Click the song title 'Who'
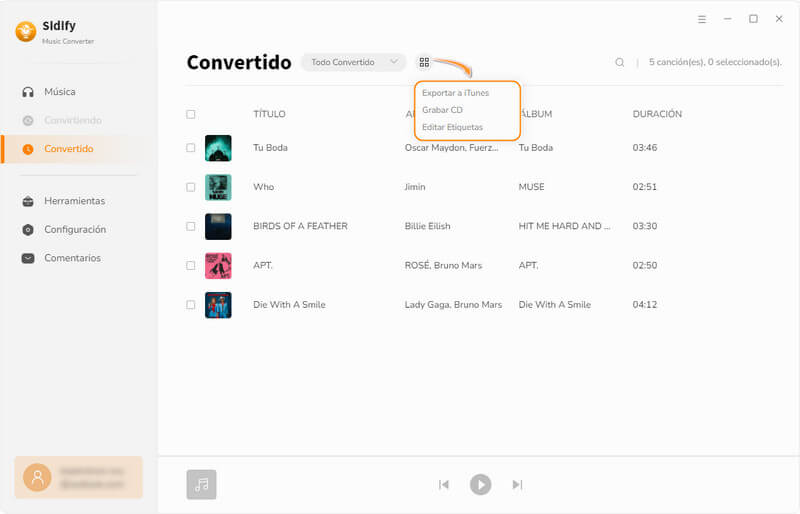Viewport: 800px width, 514px height. pos(264,187)
